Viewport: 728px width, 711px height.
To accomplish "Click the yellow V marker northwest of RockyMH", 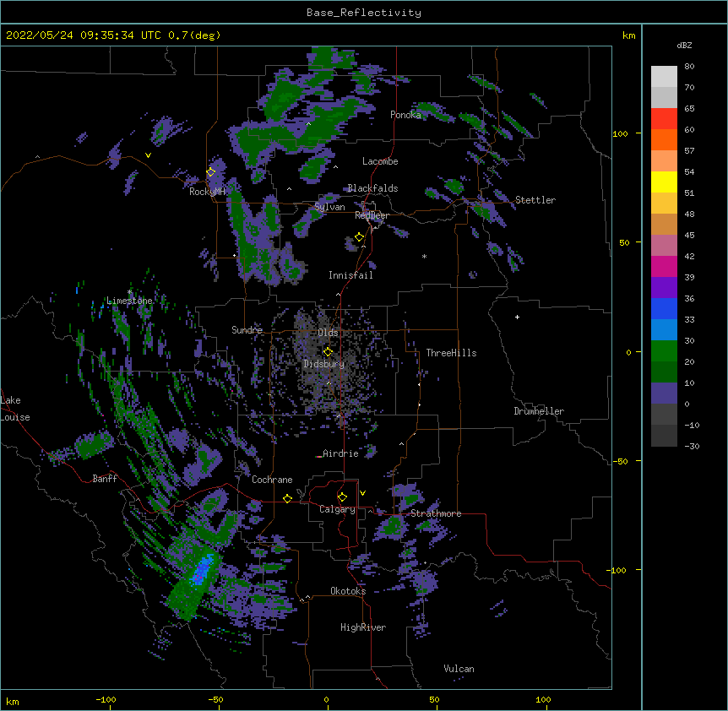I will [148, 155].
